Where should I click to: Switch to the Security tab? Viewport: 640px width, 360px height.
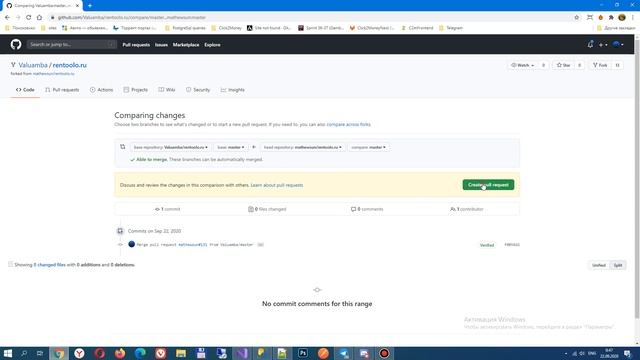coord(198,90)
